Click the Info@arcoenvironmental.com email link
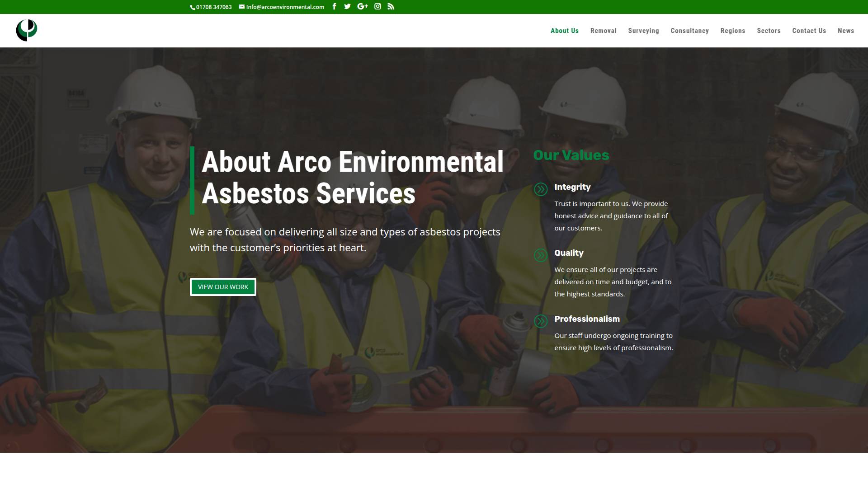The width and height of the screenshot is (868, 488). click(285, 7)
